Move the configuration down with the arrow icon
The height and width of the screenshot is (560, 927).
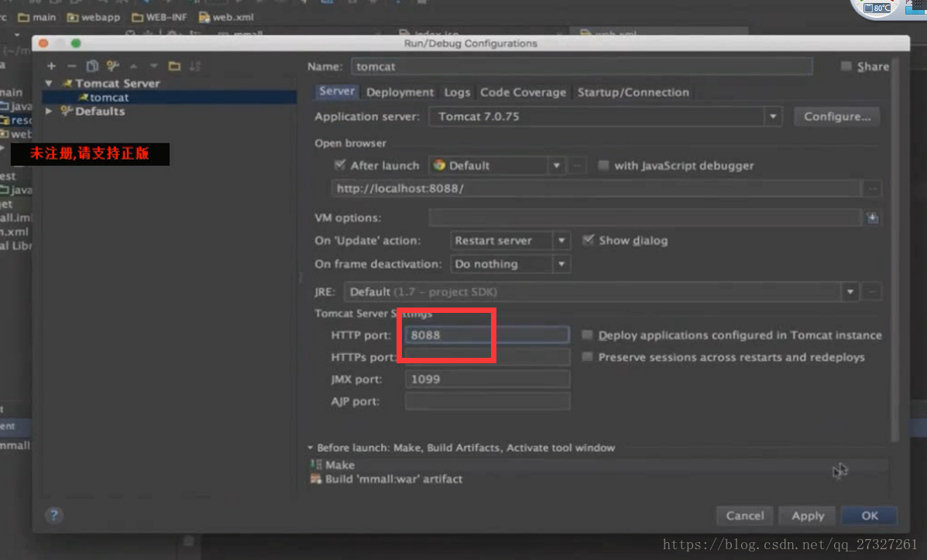pyautogui.click(x=153, y=67)
